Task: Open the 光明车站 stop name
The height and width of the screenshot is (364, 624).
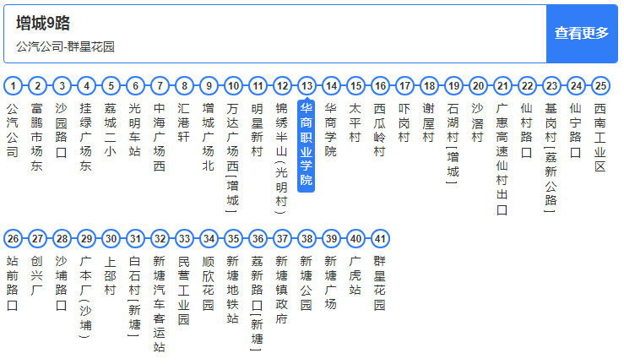Action: [135, 130]
